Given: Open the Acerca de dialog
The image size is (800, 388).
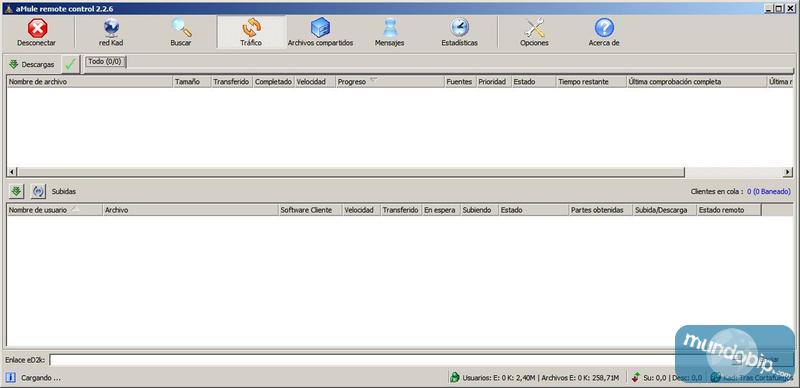Looking at the screenshot, I should [x=604, y=33].
